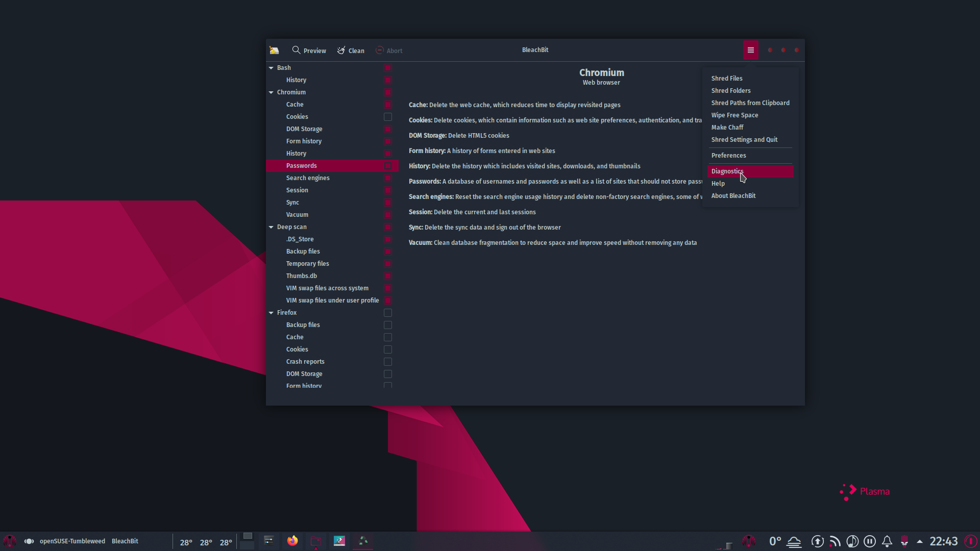Screen dimensions: 980x551
Task: Toggle the Bash History checkbox
Action: [388, 80]
